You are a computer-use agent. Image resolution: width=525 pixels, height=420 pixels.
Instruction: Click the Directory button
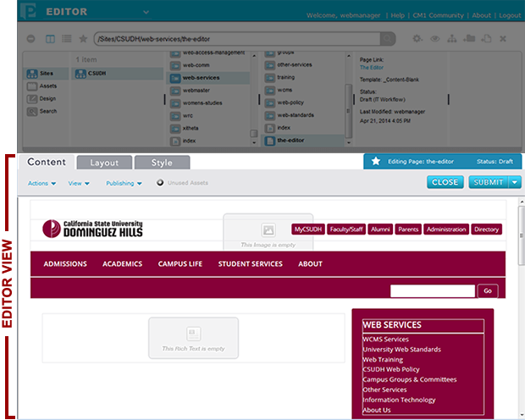(486, 229)
